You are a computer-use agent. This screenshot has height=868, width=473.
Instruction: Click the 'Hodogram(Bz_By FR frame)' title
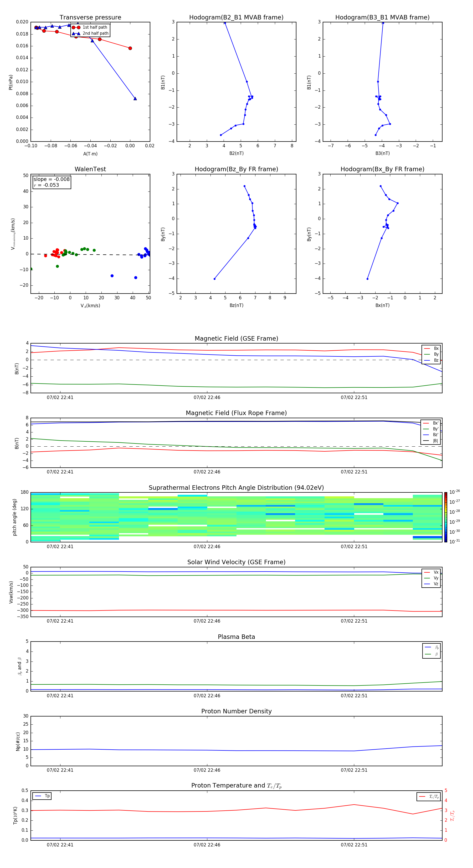click(x=236, y=169)
